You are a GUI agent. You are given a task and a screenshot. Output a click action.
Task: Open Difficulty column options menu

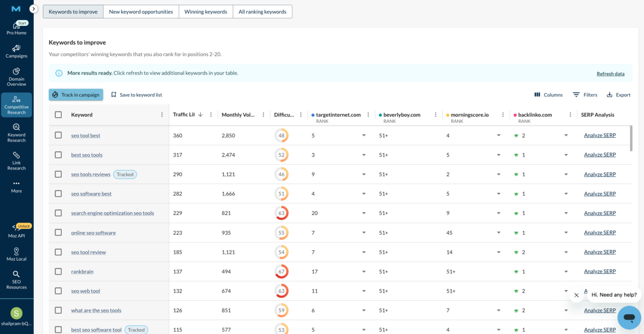point(301,115)
